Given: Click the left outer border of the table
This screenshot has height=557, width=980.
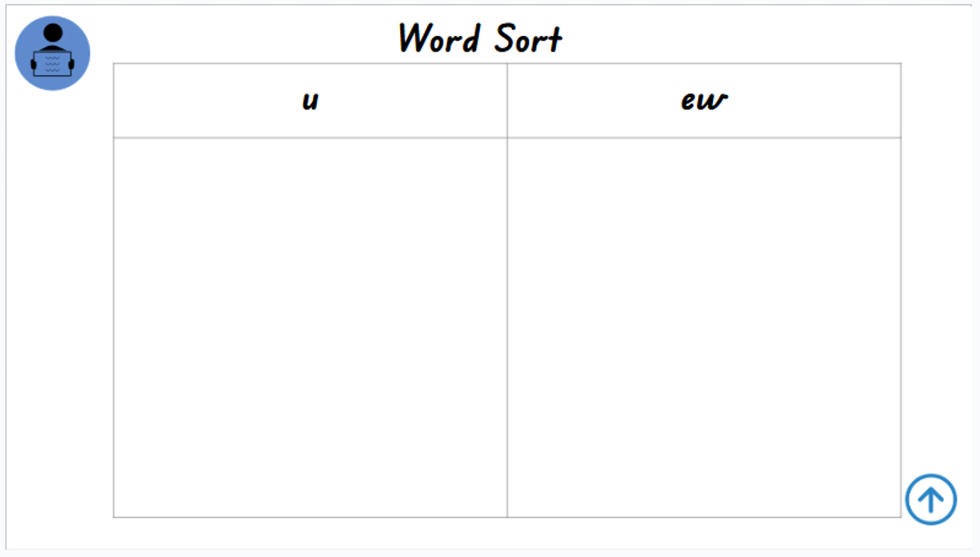Looking at the screenshot, I should click(114, 327).
